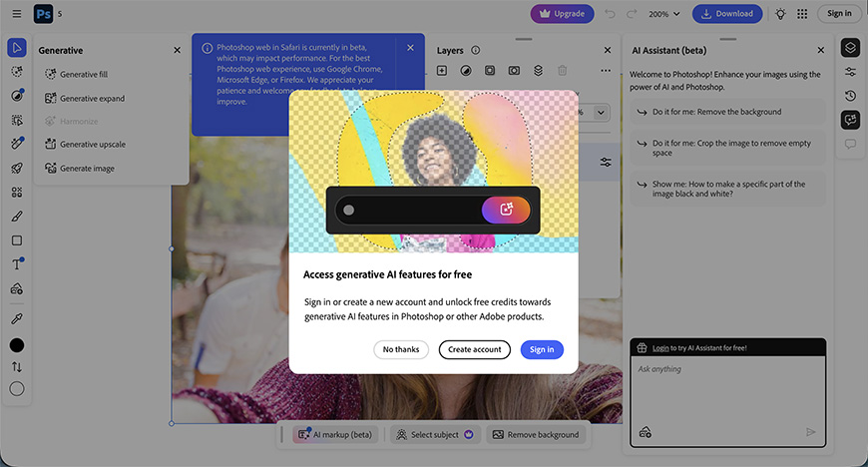Click the Photoshop Ps home logo

point(43,14)
